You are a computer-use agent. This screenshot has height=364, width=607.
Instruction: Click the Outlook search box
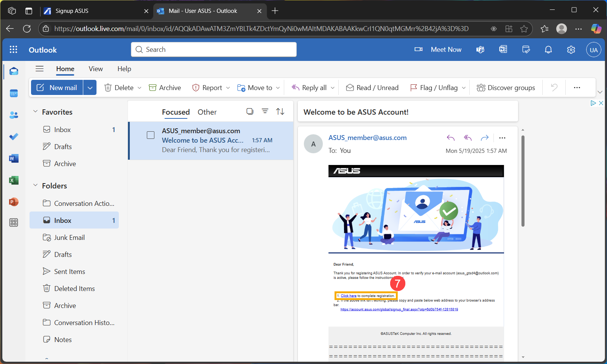pos(214,50)
